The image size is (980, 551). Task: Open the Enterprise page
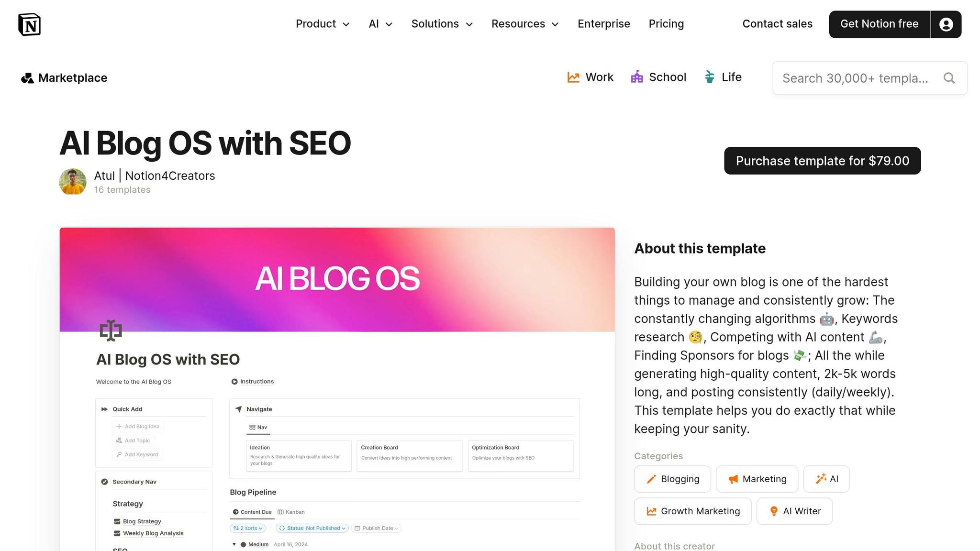[603, 24]
